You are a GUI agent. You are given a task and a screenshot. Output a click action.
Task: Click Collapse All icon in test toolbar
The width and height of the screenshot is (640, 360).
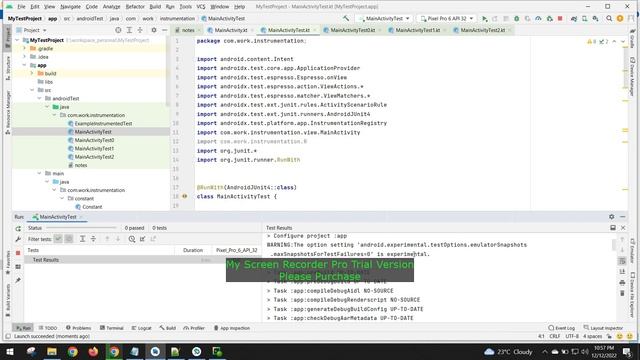(x=93, y=239)
